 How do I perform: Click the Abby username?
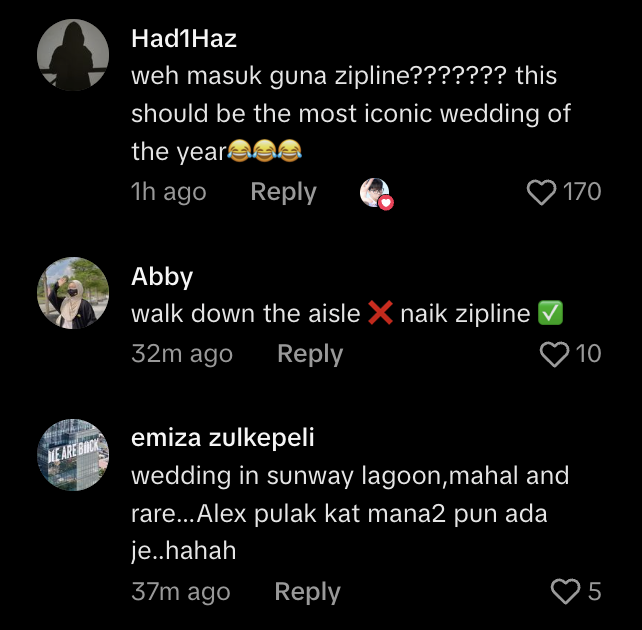point(162,277)
